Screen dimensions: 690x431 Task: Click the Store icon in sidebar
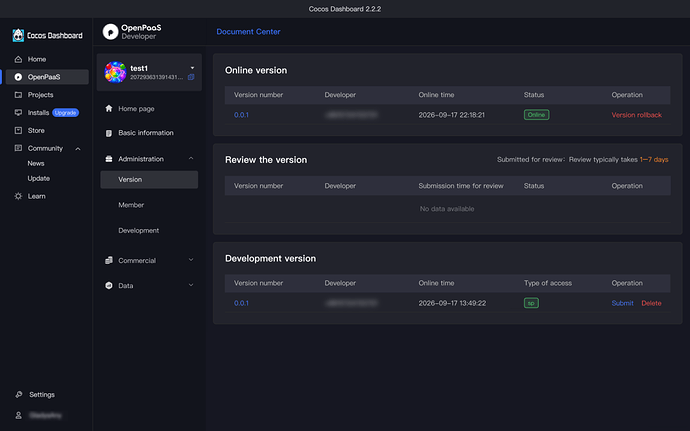(x=18, y=130)
